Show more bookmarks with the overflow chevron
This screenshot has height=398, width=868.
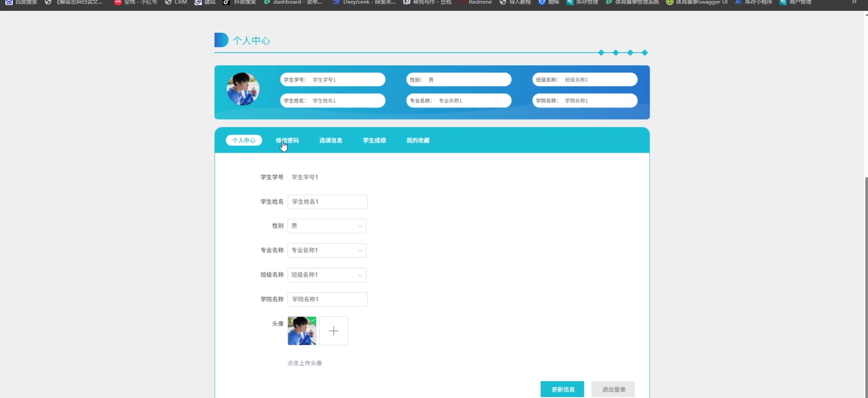(x=854, y=2)
